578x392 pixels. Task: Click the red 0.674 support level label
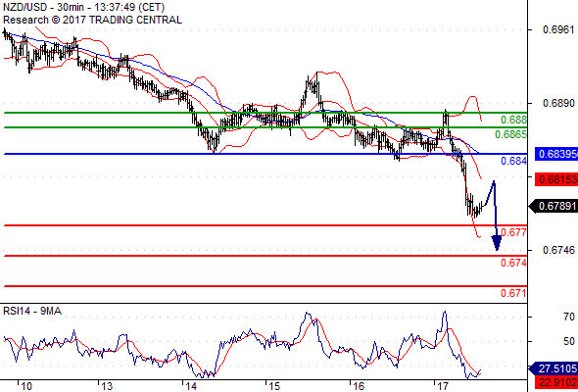[513, 263]
